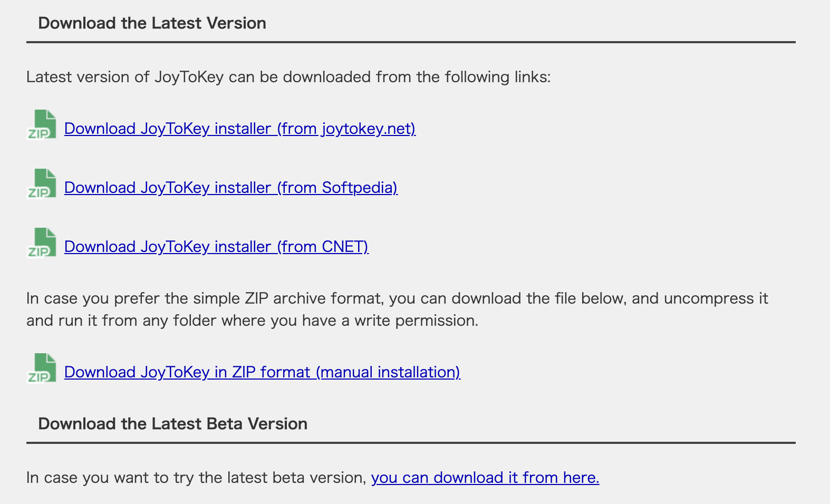
Task: Click the "Download the Latest Version" heading
Action: click(152, 23)
